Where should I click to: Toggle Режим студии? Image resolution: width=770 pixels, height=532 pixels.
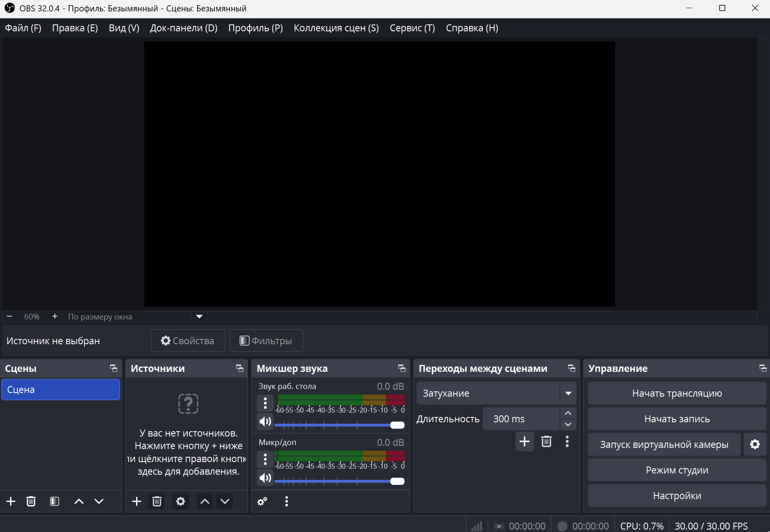(x=676, y=470)
